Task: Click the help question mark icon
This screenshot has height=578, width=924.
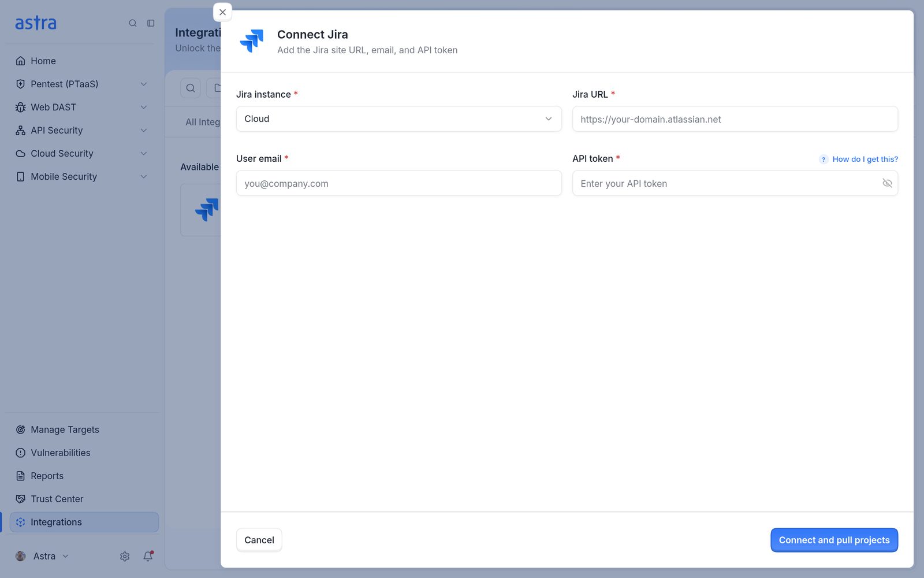Action: (824, 160)
